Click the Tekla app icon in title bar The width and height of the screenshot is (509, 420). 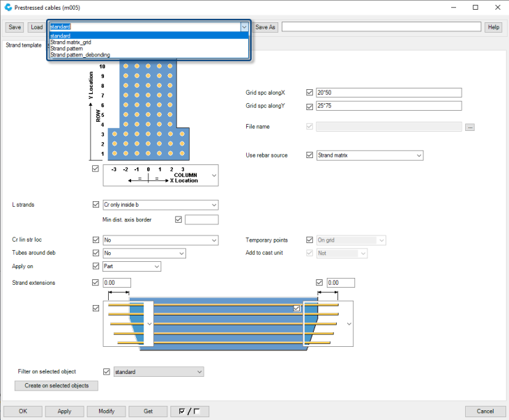8,7
